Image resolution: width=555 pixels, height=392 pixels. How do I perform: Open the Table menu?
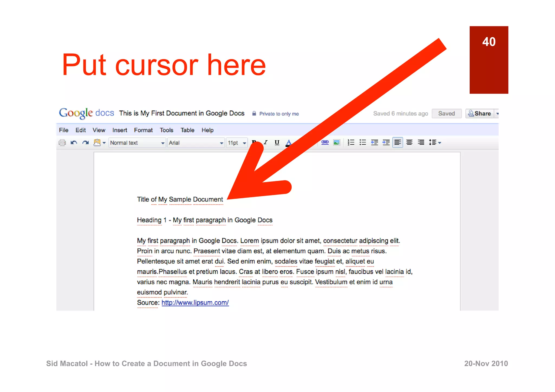point(188,130)
